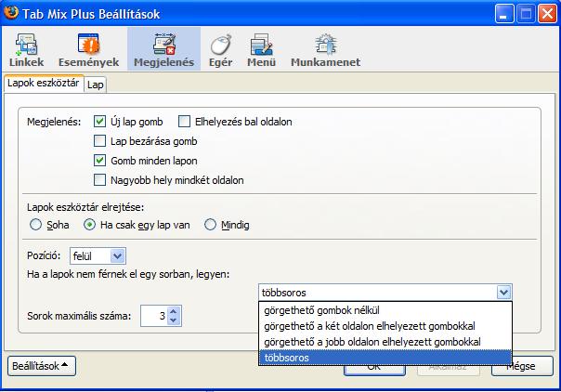Choose görgethető a jobb oldalon elhelyezett gombokkal
This screenshot has height=392, width=561.
385,342
